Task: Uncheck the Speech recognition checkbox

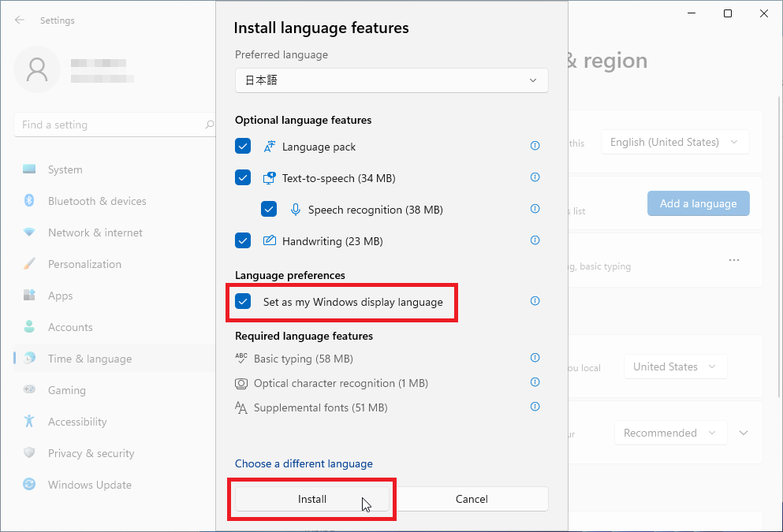Action: click(269, 209)
